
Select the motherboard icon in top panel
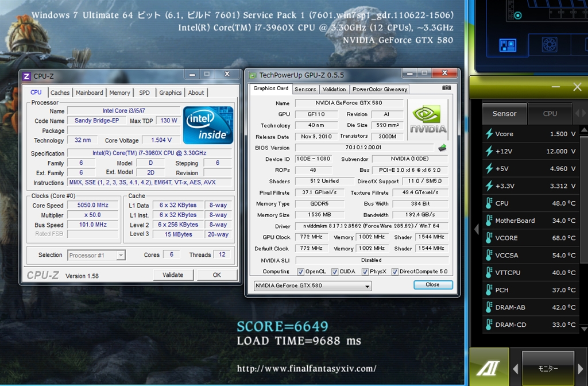(x=507, y=44)
